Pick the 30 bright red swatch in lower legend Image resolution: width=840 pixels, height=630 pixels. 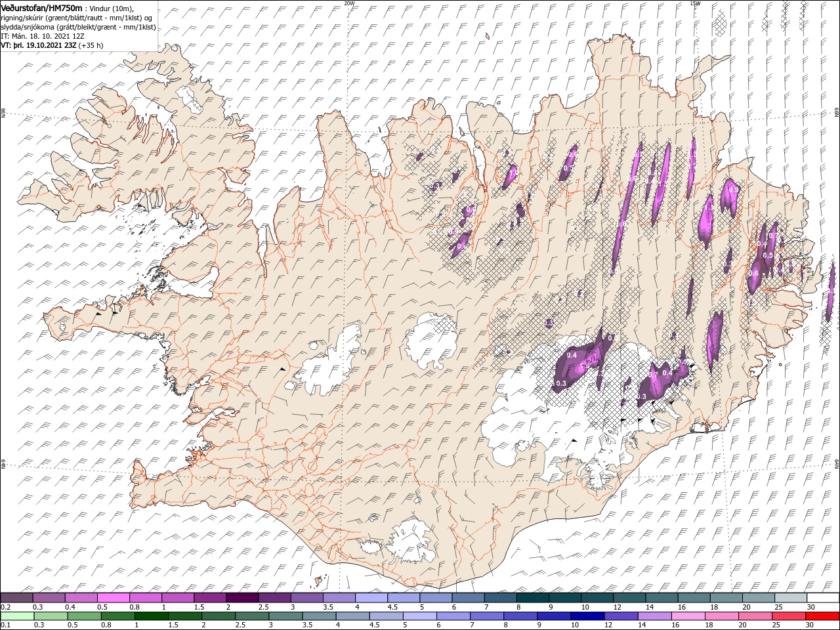click(822, 616)
